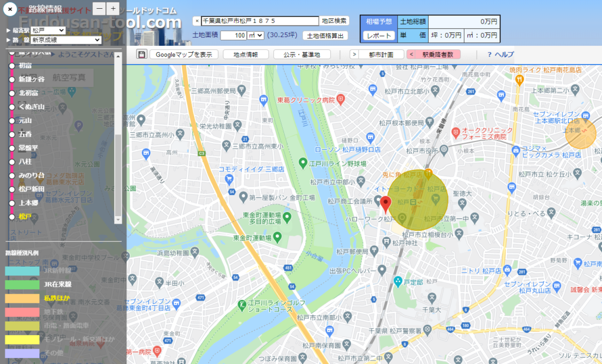Select the 北初富 station marker in list

coord(12,93)
